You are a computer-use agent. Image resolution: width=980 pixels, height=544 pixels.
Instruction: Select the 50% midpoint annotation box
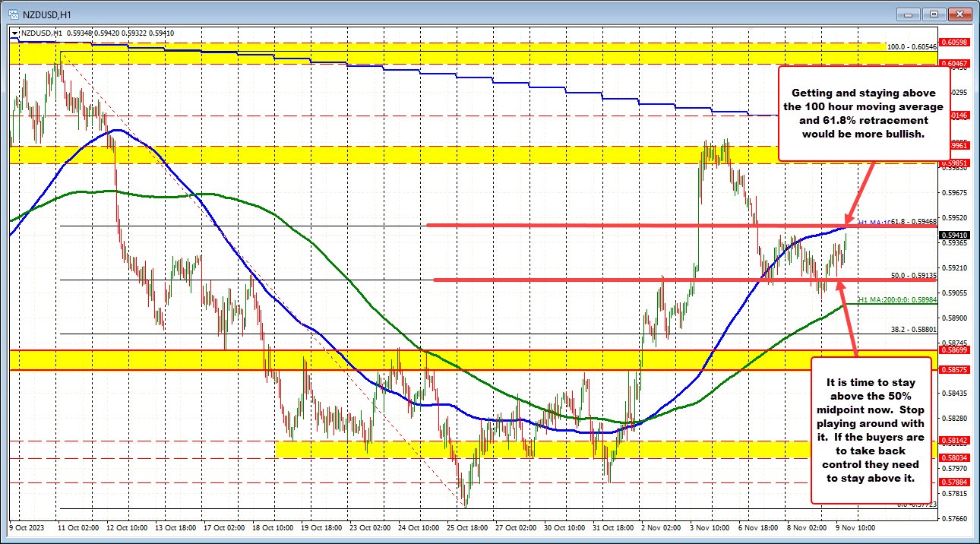[871, 430]
